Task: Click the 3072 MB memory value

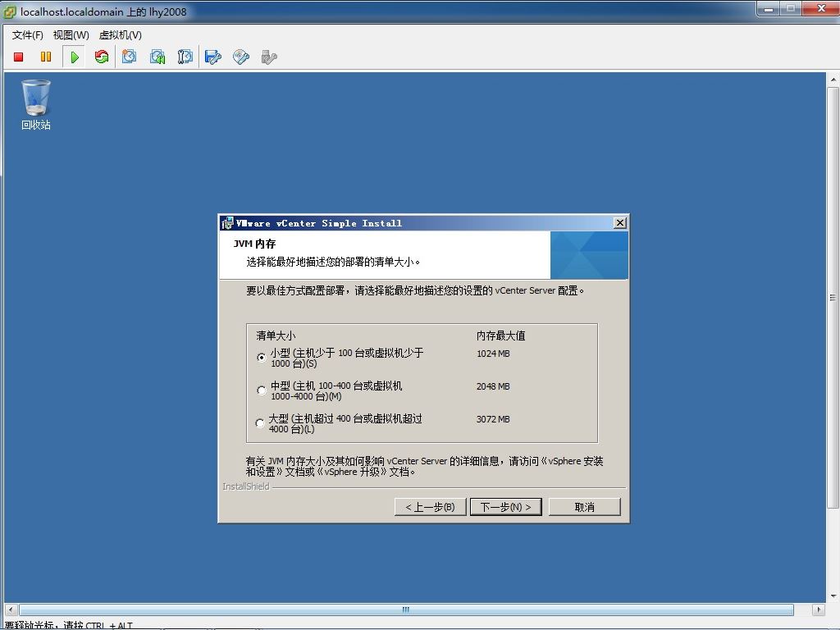Action: pos(493,419)
